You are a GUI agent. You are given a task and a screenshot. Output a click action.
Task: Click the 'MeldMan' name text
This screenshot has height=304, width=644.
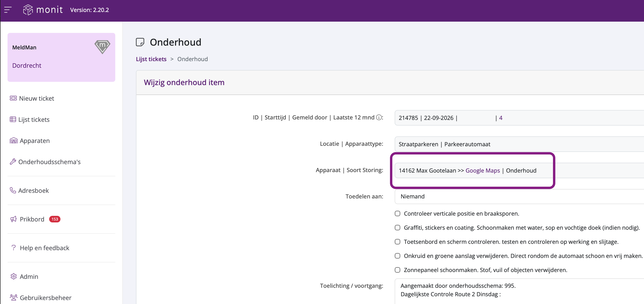[24, 47]
